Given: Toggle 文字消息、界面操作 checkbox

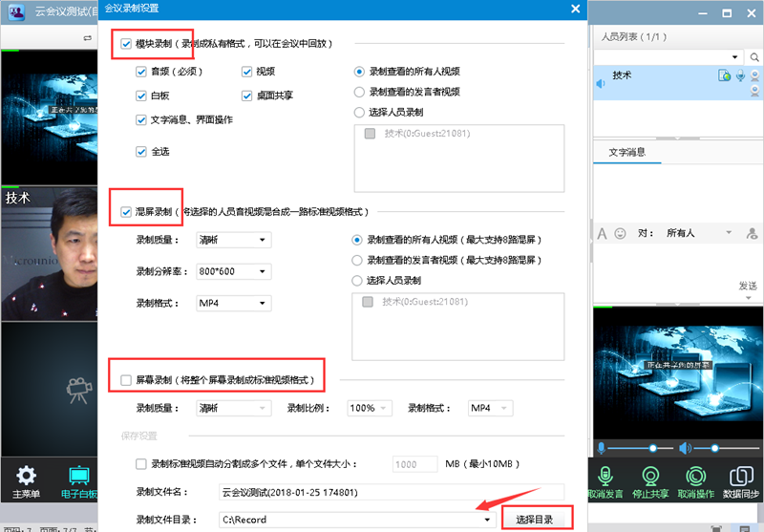Looking at the screenshot, I should 141,119.
